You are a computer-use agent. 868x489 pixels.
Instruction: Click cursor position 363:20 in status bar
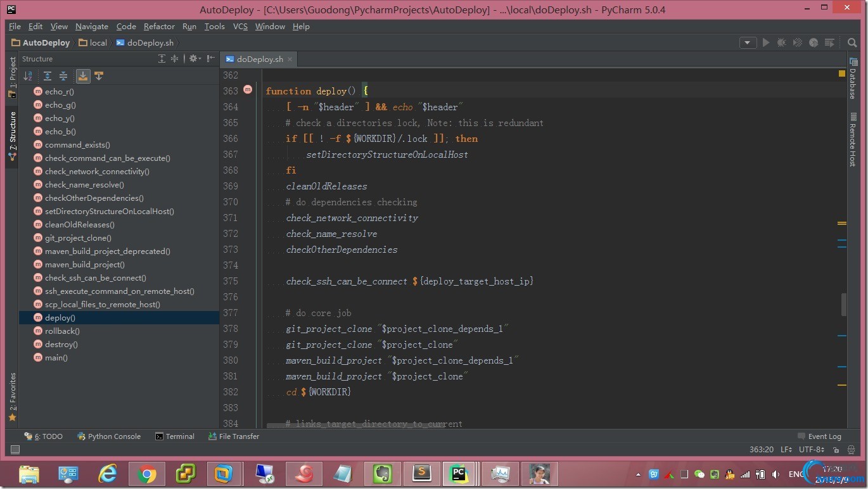pos(762,450)
